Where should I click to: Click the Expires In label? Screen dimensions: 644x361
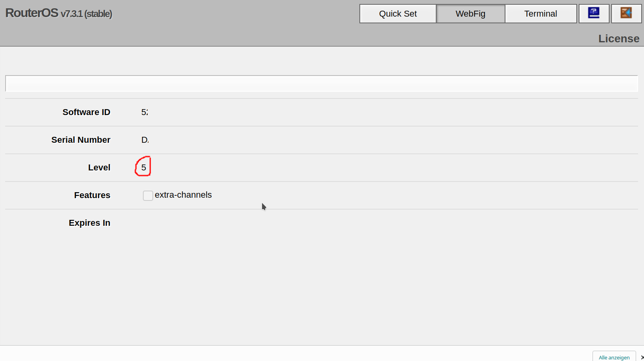click(89, 223)
